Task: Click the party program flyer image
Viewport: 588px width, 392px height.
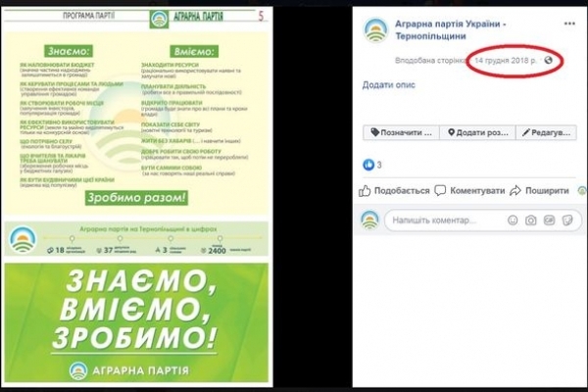Action: pos(136,198)
